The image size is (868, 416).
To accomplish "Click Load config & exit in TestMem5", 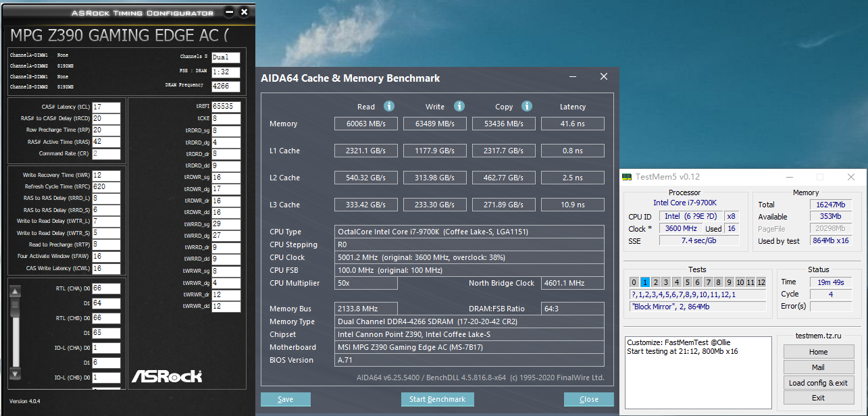I will [818, 383].
